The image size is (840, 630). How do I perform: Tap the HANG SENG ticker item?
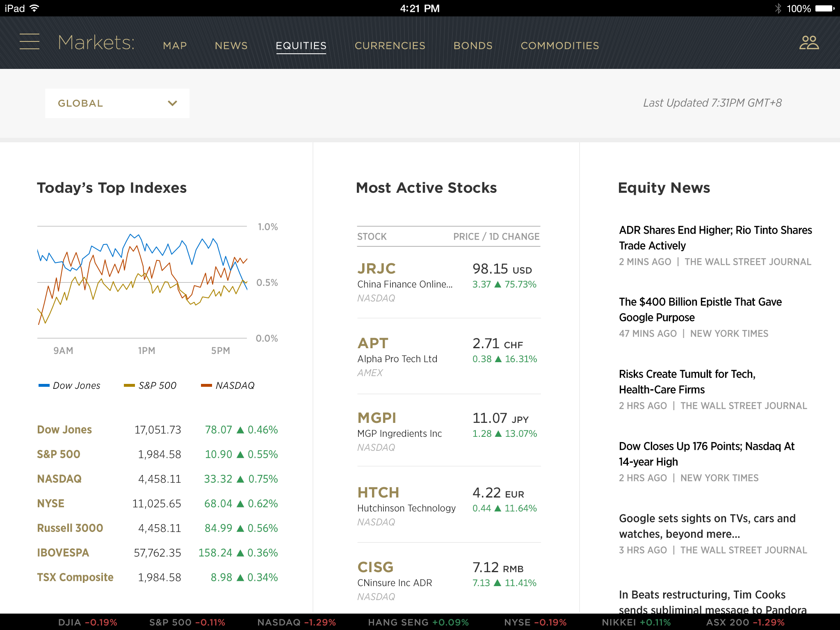(418, 622)
